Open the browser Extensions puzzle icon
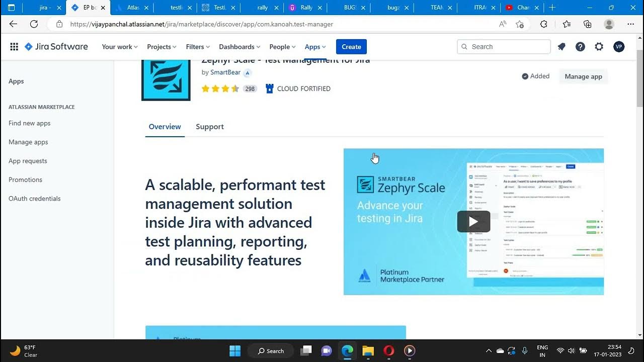Screen dimensions: 644x362 (543, 24)
